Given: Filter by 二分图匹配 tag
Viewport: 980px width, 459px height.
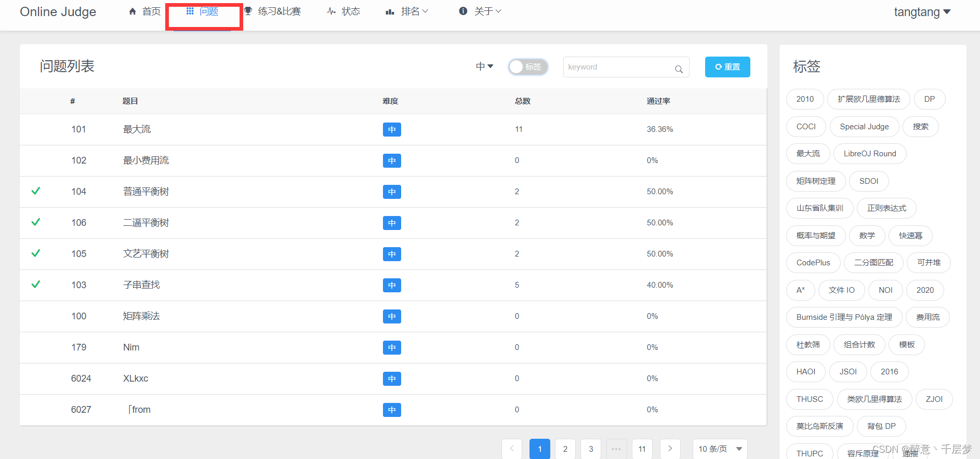Looking at the screenshot, I should 873,263.
